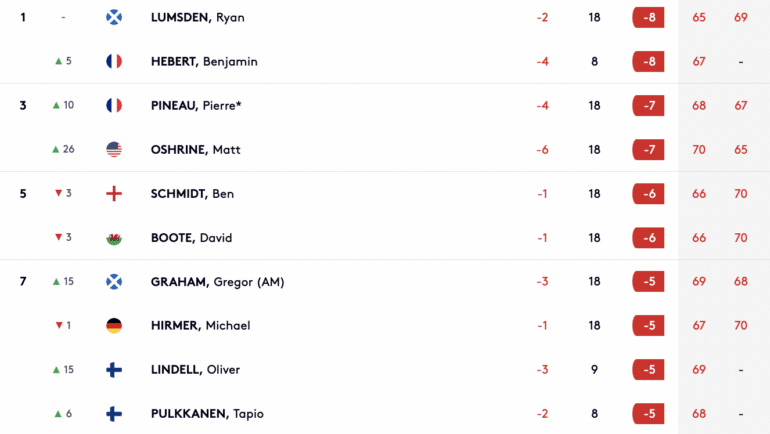The height and width of the screenshot is (434, 770).
Task: Click the green up arrow for Oshrine
Action: click(x=56, y=149)
